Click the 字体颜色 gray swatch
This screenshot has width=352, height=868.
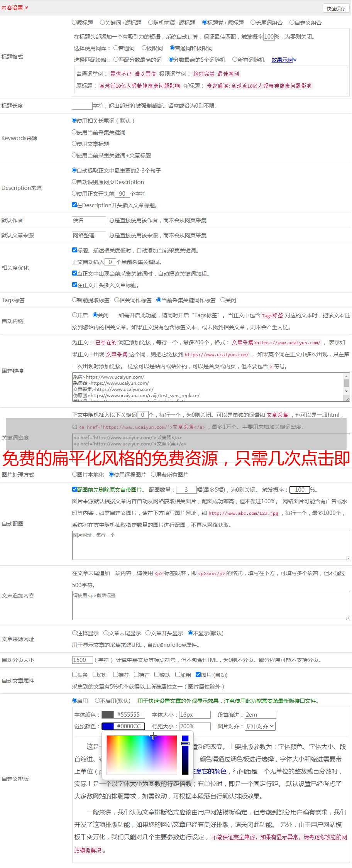(x=108, y=715)
